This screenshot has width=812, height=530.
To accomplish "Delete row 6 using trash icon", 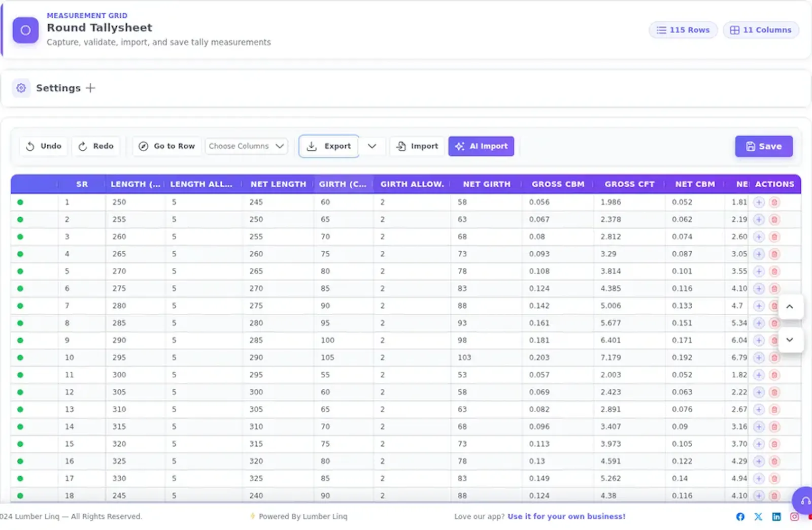I will pos(774,288).
